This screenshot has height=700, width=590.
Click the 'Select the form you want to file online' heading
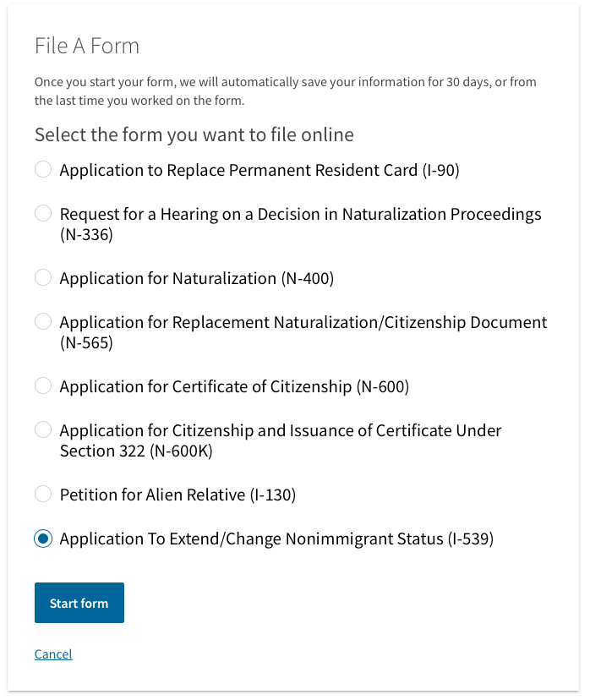[x=194, y=134]
